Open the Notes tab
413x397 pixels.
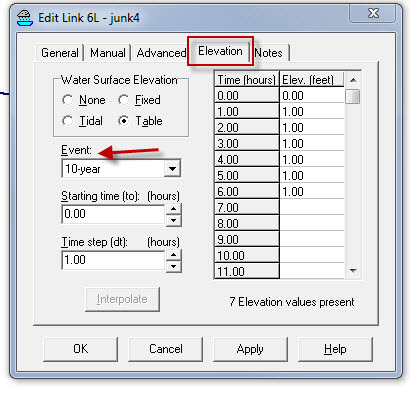tap(269, 53)
